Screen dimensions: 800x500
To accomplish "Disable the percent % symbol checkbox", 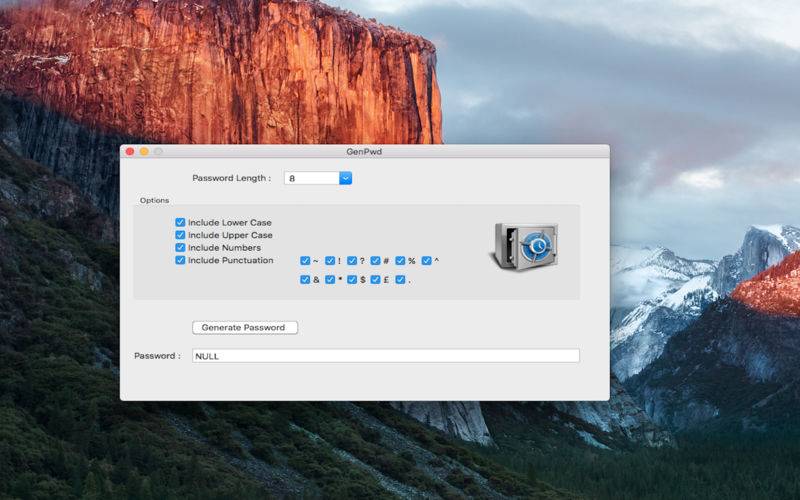I will tap(400, 261).
